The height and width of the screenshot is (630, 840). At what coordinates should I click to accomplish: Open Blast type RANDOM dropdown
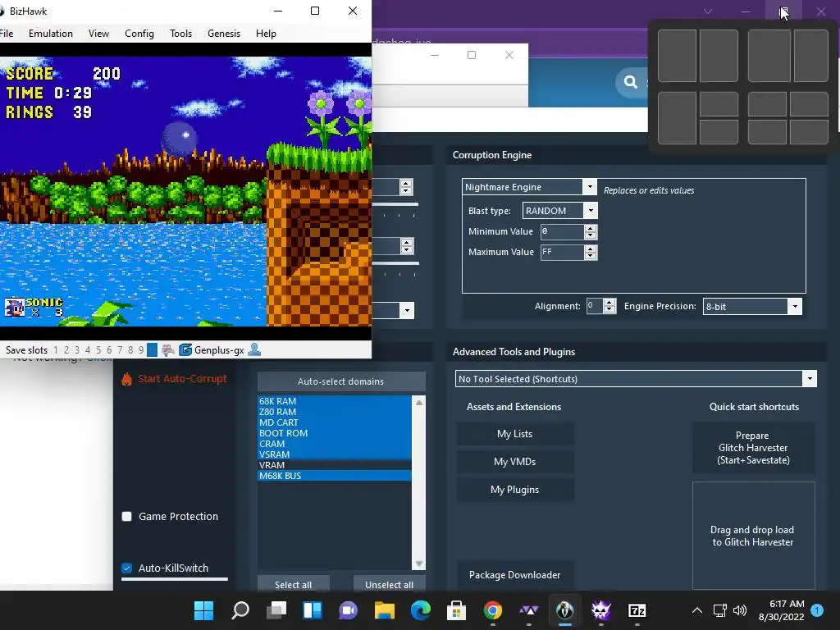pos(591,211)
